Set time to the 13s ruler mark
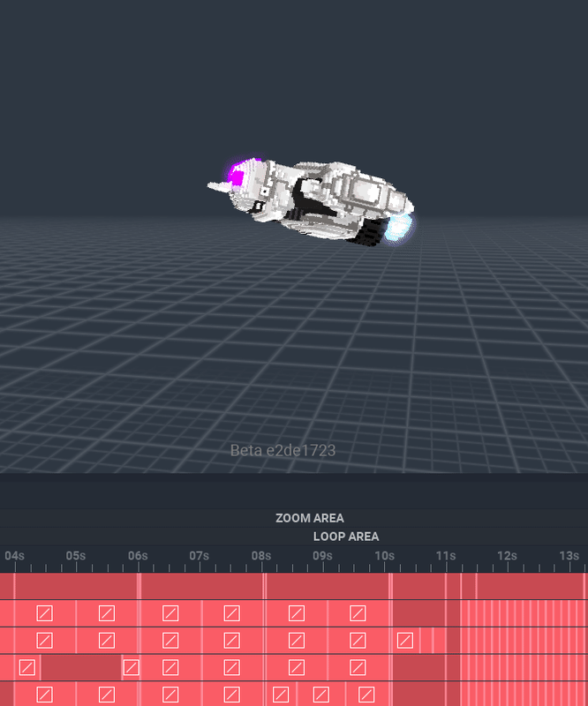This screenshot has width=588, height=706. coord(569,556)
